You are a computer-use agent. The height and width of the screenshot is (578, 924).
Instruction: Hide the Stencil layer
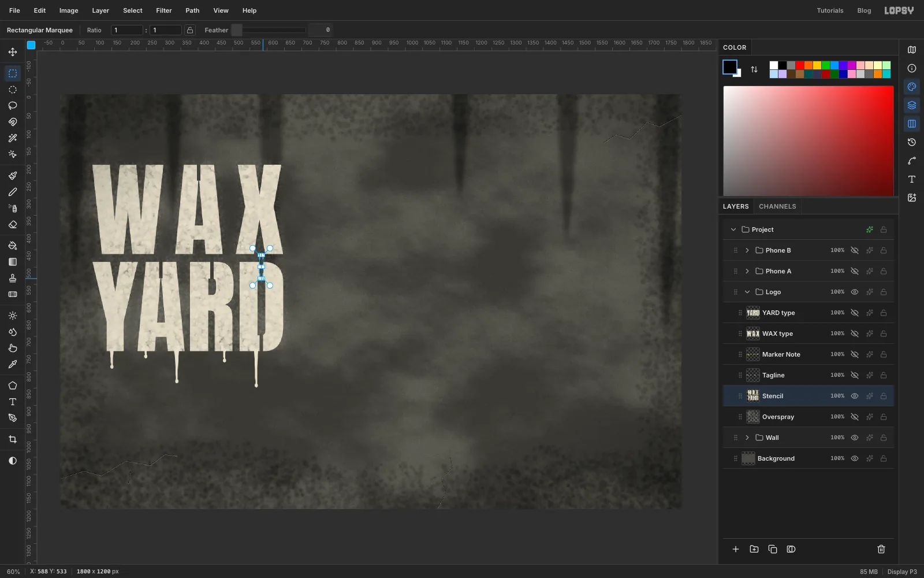(x=855, y=396)
